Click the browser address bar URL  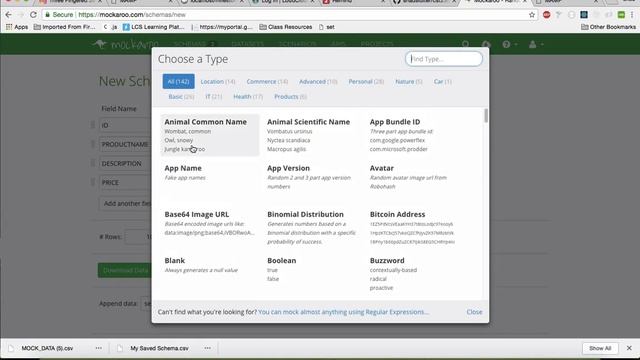point(132,15)
